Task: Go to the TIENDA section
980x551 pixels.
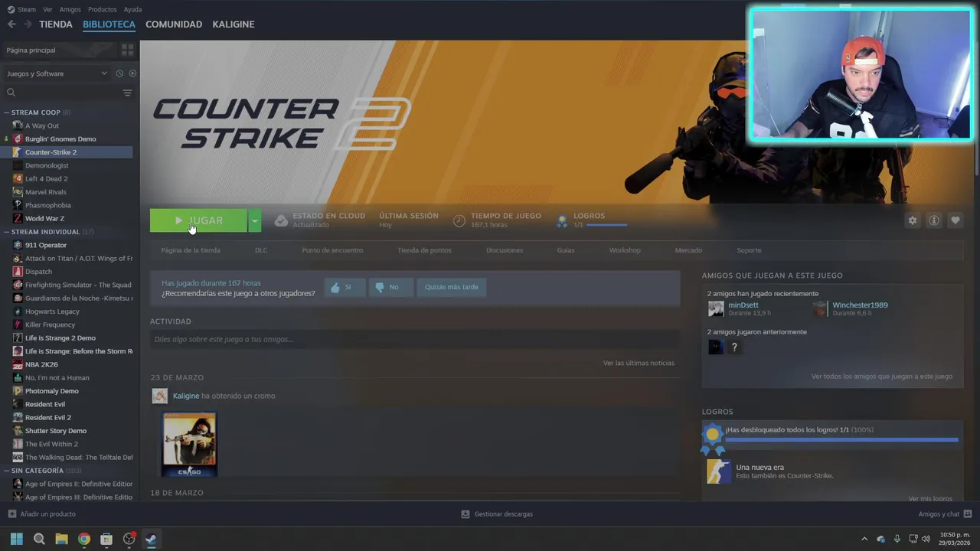Action: (x=56, y=24)
